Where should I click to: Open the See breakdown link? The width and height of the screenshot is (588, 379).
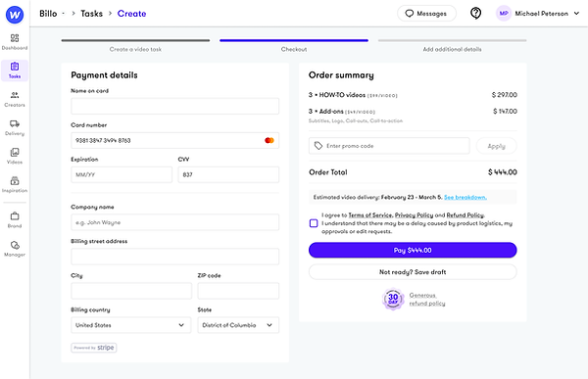(465, 197)
